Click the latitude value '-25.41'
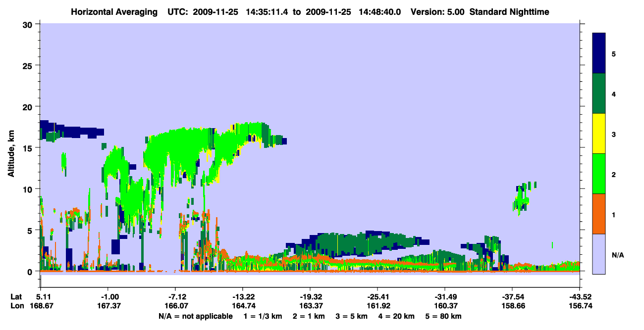 [x=377, y=296]
